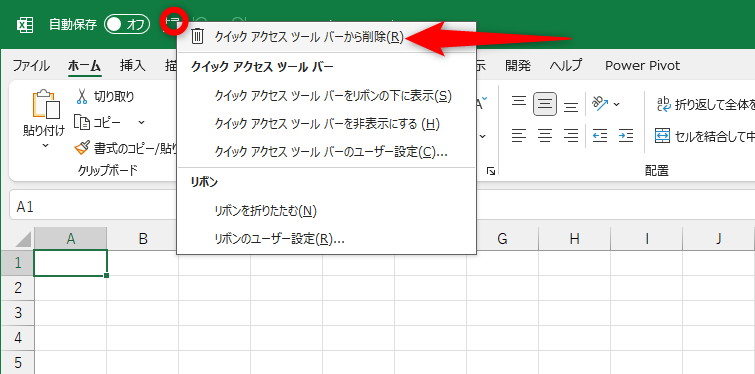Screen dimensions: 755x374
Task: Open the ヘルプ ribbon tab
Action: tap(566, 65)
